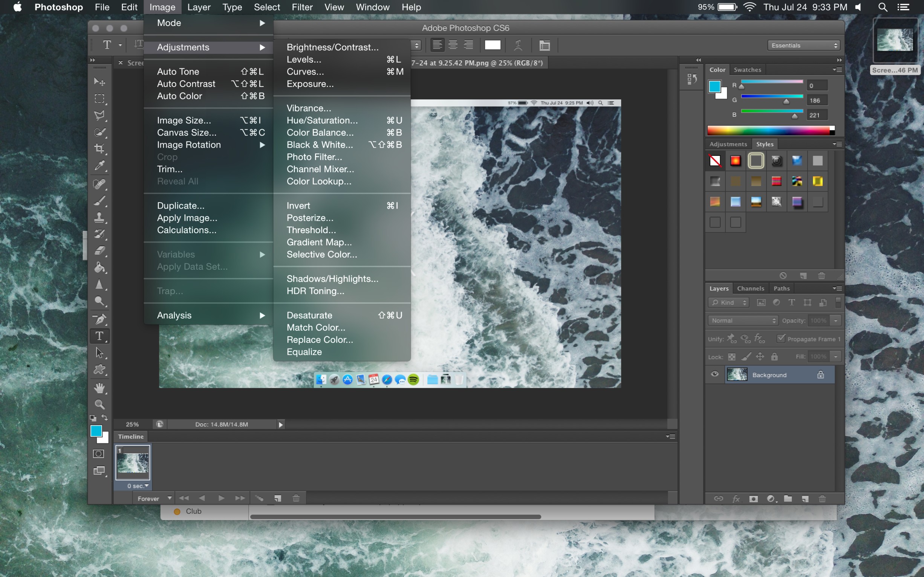
Task: Click the timeline Play button
Action: 221,498
